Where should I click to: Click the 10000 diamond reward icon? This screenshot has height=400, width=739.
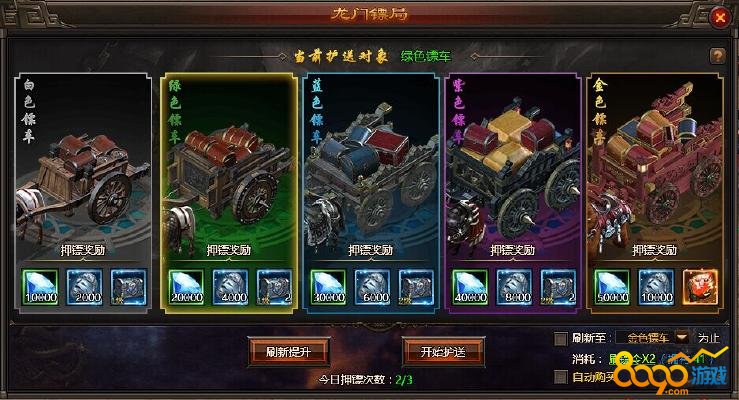pos(40,287)
